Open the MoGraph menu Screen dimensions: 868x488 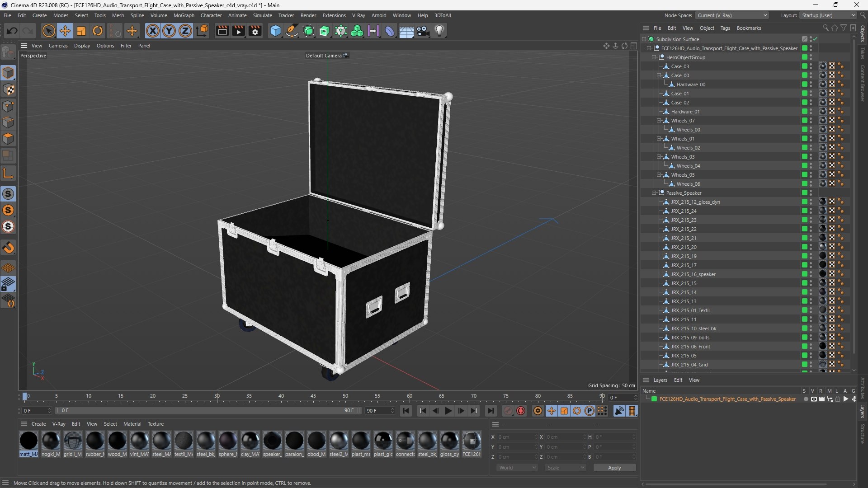point(184,15)
